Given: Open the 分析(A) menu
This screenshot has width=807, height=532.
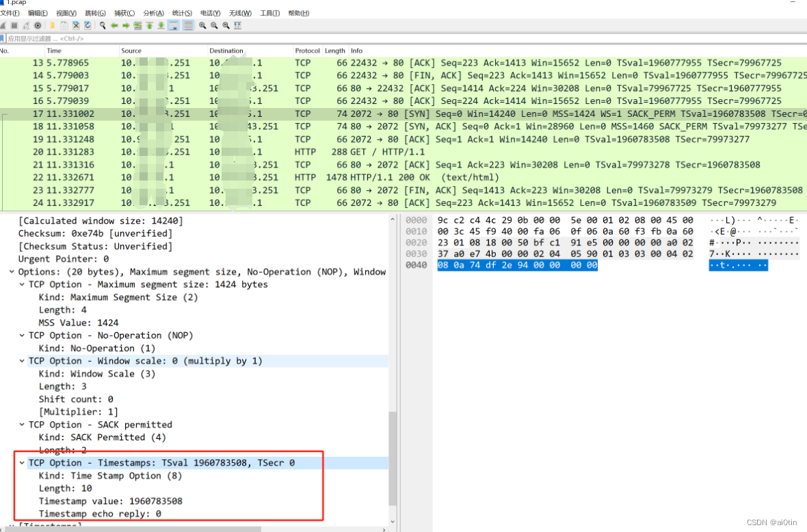Looking at the screenshot, I should (152, 12).
